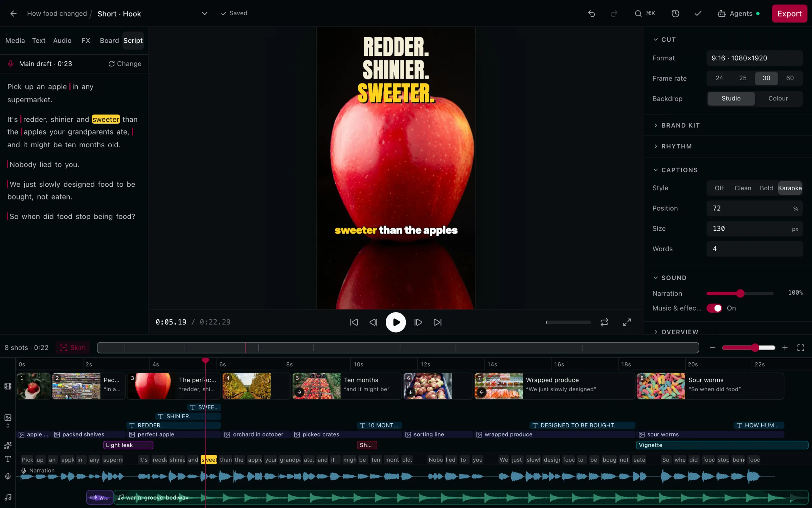Fit timeline to view icon
The height and width of the screenshot is (508, 812).
pyautogui.click(x=801, y=348)
